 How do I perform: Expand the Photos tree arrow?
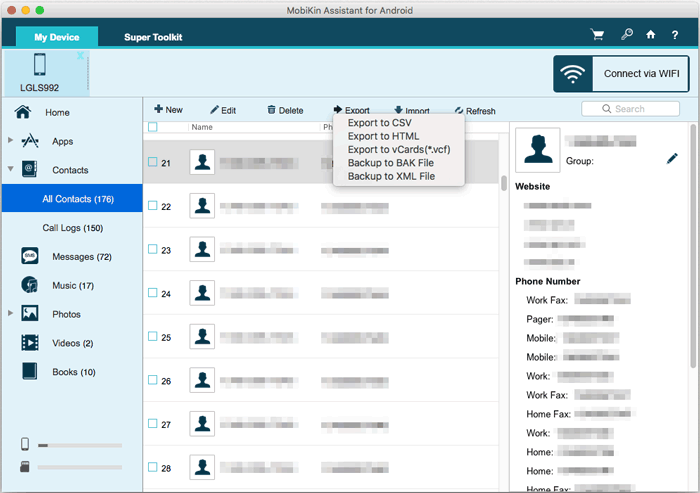coord(10,313)
